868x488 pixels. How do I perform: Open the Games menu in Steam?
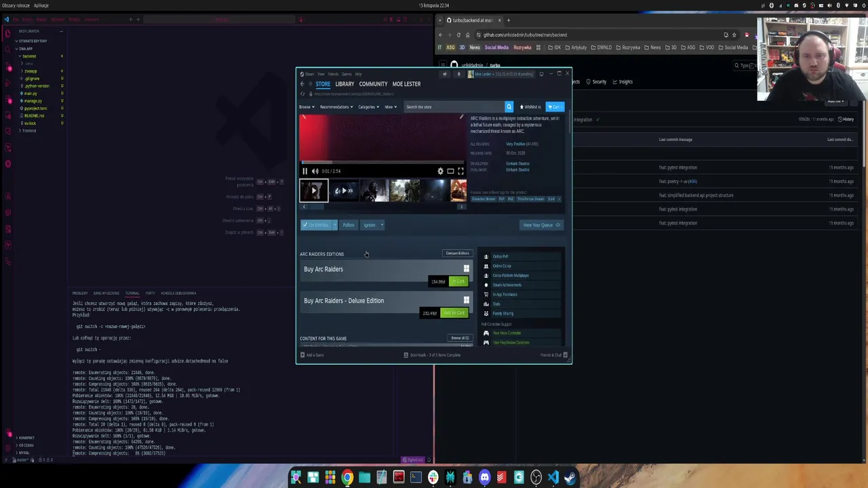click(347, 74)
